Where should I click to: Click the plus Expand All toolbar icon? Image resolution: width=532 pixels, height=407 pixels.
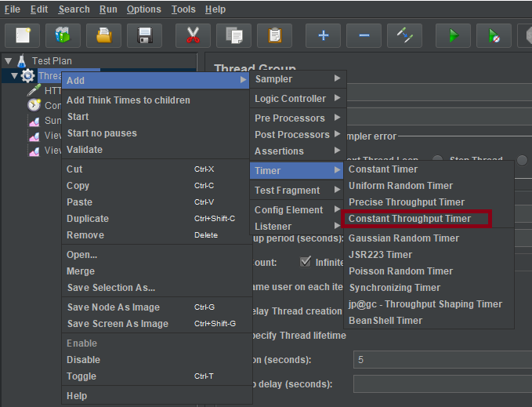(x=323, y=35)
